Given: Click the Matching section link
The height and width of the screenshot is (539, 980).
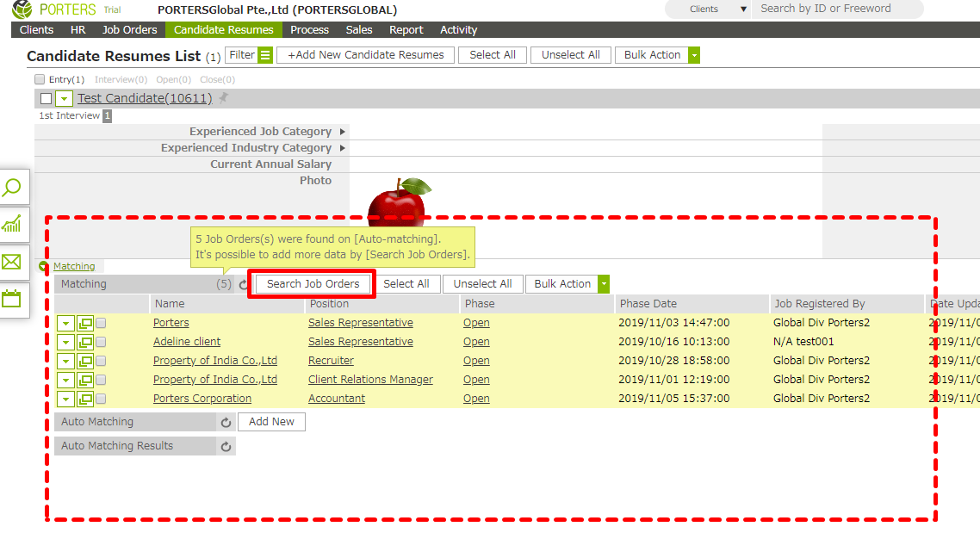Looking at the screenshot, I should click(74, 266).
